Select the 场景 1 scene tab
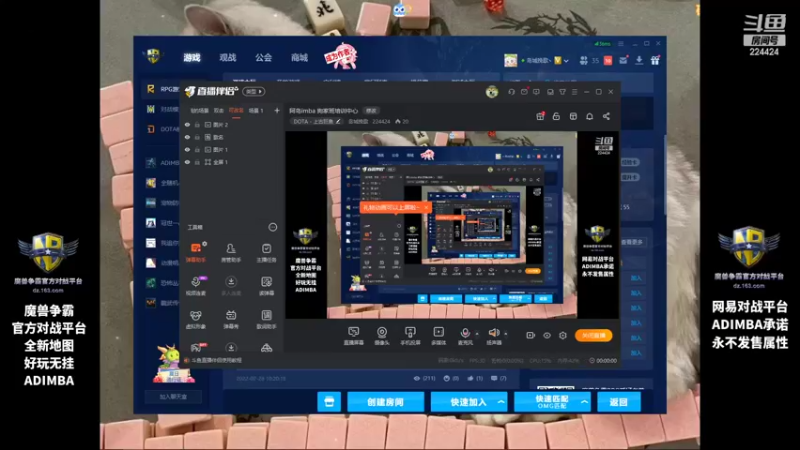This screenshot has height=450, width=800. pyautogui.click(x=256, y=110)
